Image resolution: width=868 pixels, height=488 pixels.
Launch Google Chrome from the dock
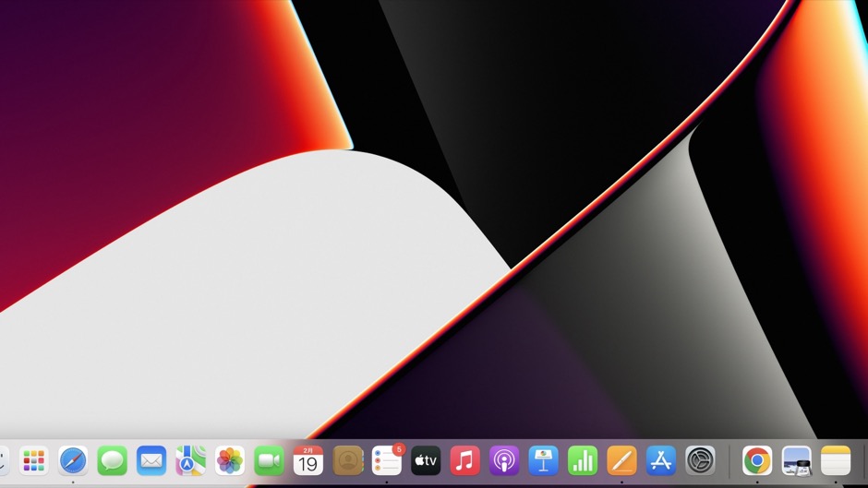click(757, 459)
